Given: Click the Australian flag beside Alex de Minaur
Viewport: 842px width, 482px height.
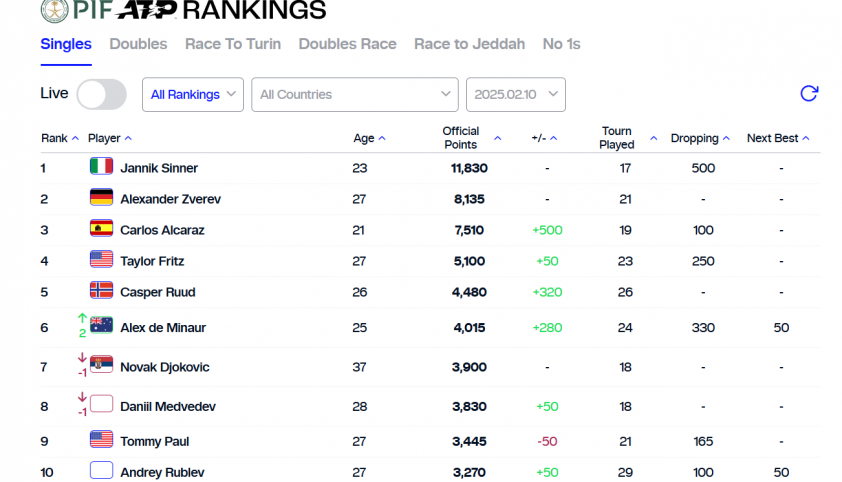Looking at the screenshot, I should [x=101, y=325].
